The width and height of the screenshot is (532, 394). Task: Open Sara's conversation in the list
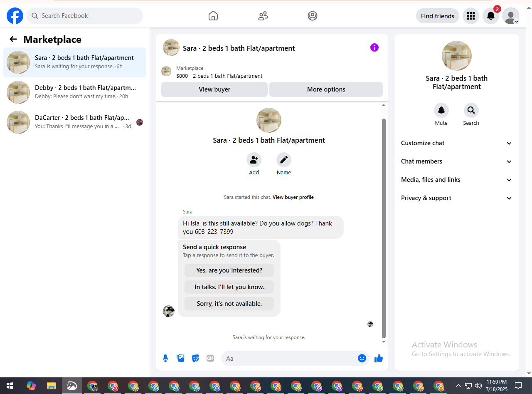pos(75,62)
